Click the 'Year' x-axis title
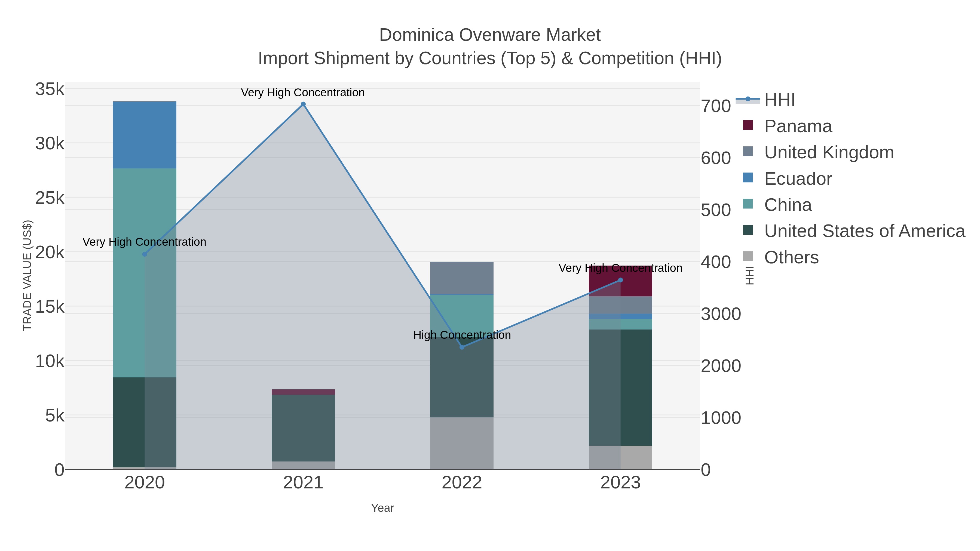The width and height of the screenshot is (980, 551). coord(383,508)
